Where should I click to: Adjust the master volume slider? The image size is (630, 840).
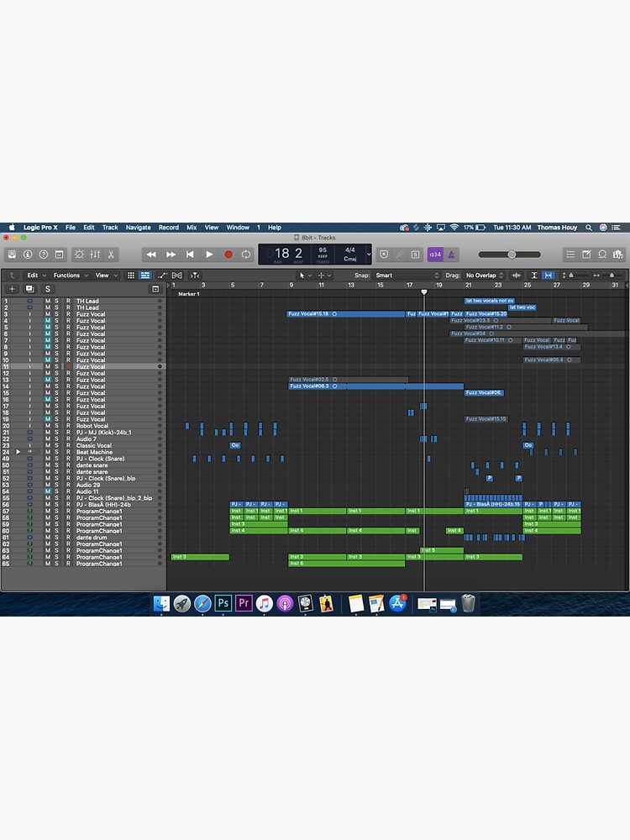pyautogui.click(x=512, y=255)
